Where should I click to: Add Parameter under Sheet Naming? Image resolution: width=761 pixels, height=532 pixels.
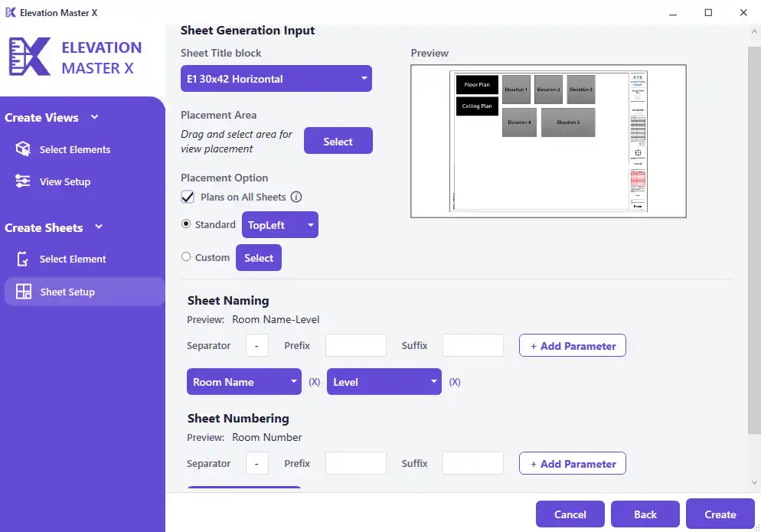point(573,346)
